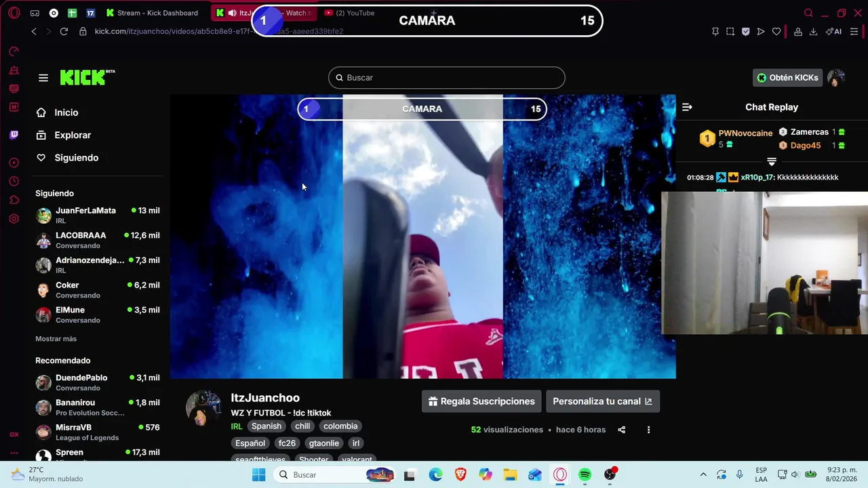Open three-dot more options below video
This screenshot has width=868, height=488.
[x=648, y=430]
